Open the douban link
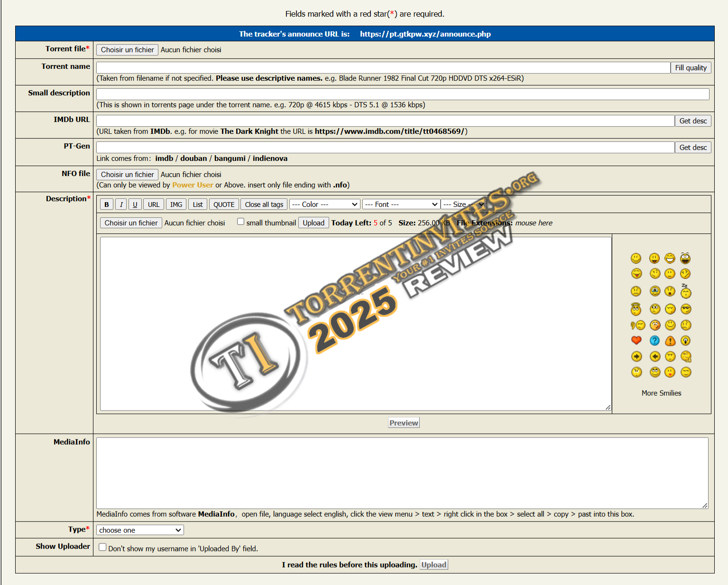The image size is (728, 585). pos(194,158)
